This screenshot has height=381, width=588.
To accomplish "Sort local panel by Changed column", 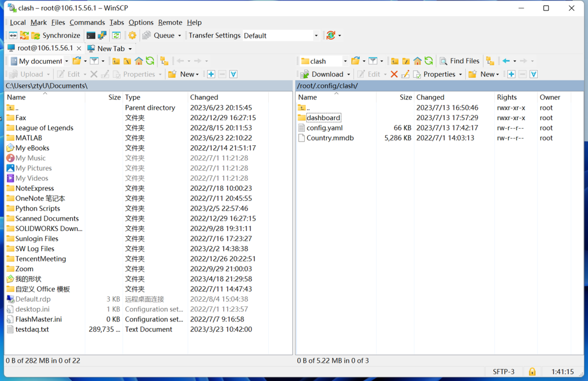I will pos(228,97).
